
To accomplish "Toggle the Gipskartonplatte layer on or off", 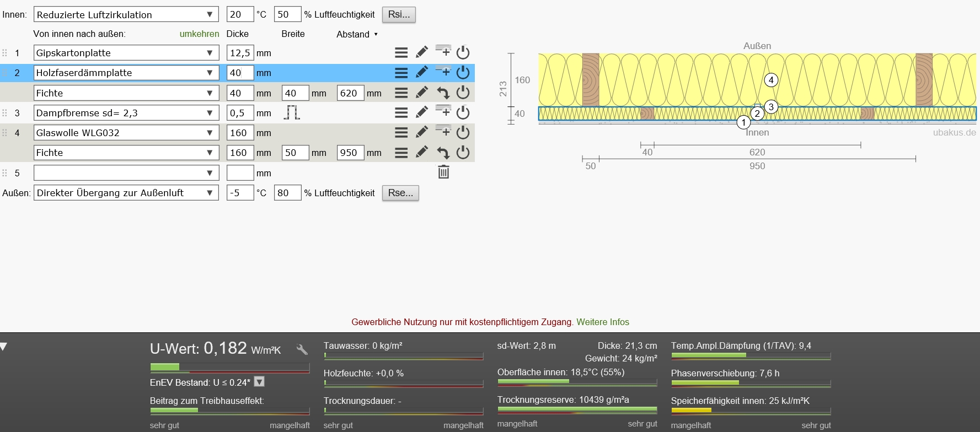I will tap(463, 53).
